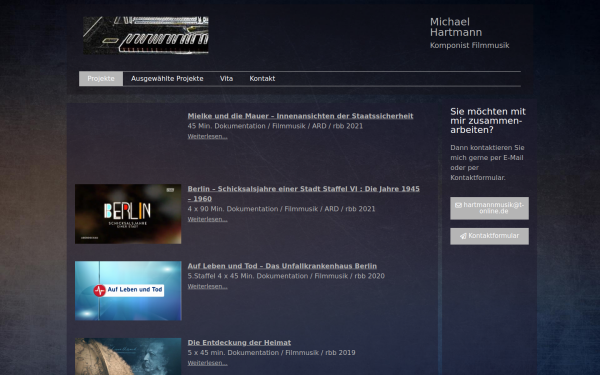600x375 pixels.
Task: Open Berlin Schicksalsjahre einer Stadt title link
Action: tap(303, 194)
